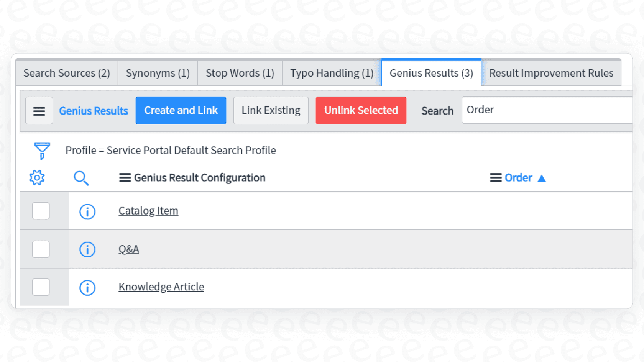Open the hamburger menu beside Genius Results
The image size is (644, 362).
click(x=39, y=111)
